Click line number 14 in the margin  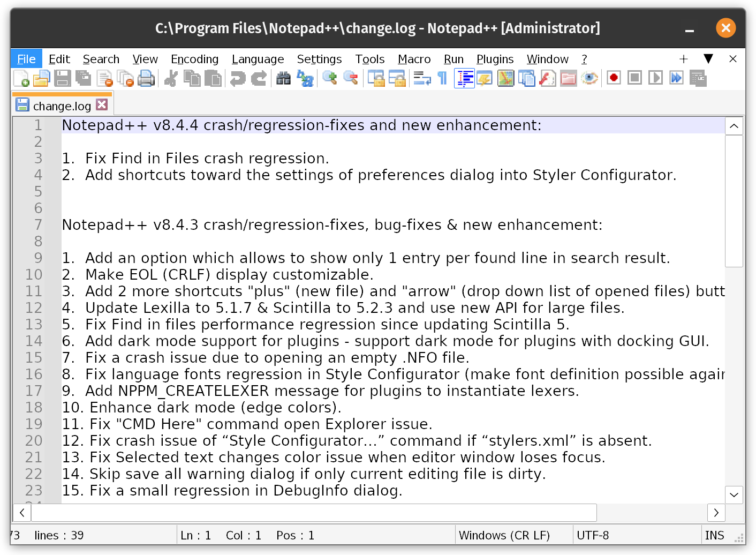tap(34, 341)
